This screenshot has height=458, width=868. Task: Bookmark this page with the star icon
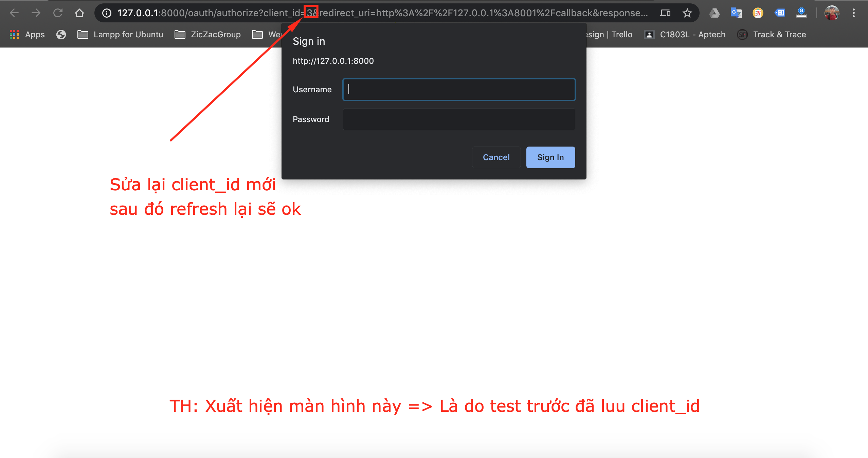point(687,13)
